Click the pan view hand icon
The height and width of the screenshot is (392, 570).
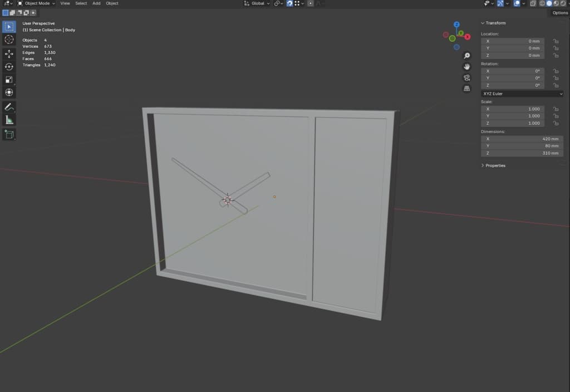coord(467,67)
